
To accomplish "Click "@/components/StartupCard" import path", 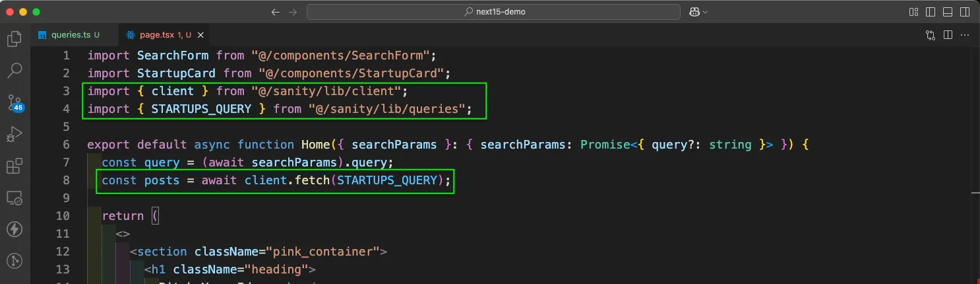I will click(351, 73).
